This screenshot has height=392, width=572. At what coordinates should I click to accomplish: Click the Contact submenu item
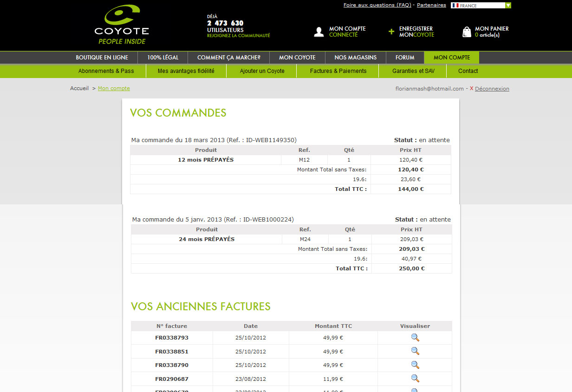[468, 71]
